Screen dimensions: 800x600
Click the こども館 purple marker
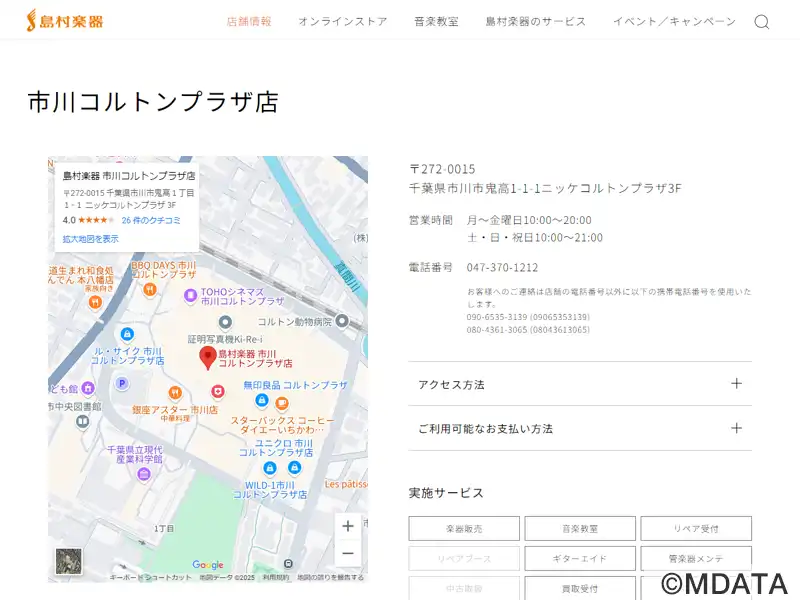point(88,388)
